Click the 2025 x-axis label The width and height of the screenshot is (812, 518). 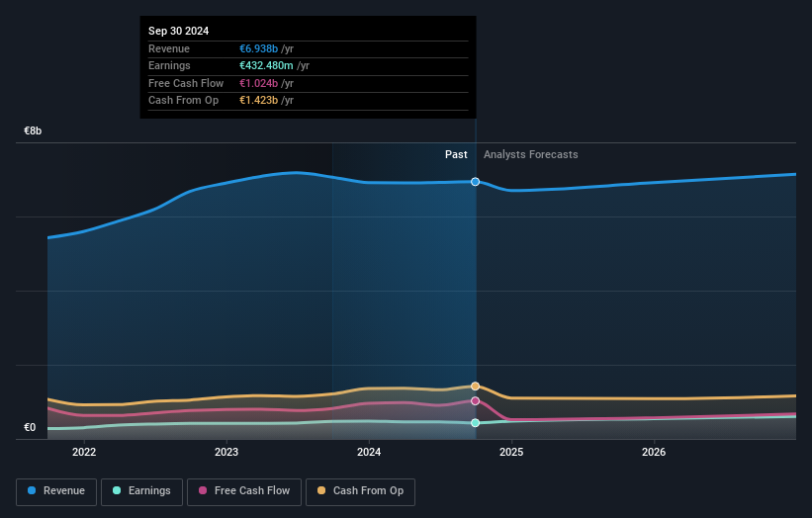[x=511, y=452]
